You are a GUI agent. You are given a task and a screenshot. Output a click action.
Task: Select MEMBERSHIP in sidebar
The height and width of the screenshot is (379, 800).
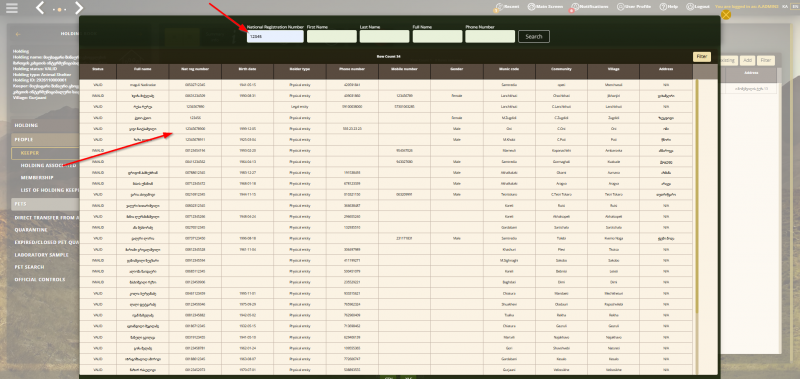tap(37, 178)
